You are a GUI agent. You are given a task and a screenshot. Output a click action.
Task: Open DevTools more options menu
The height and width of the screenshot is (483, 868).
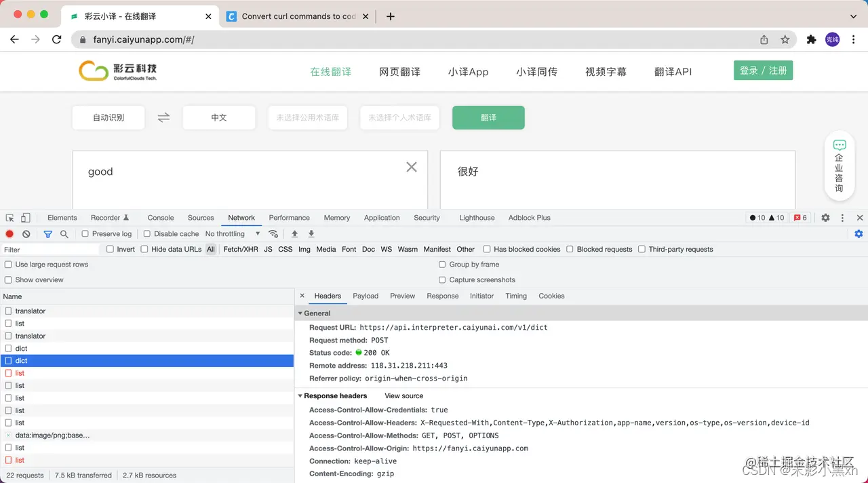tap(842, 218)
